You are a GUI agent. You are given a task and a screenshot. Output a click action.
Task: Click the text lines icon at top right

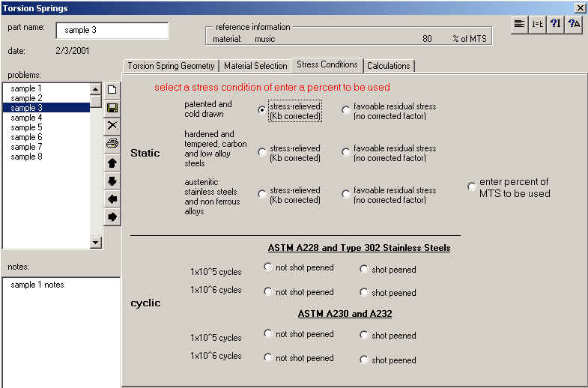[519, 24]
